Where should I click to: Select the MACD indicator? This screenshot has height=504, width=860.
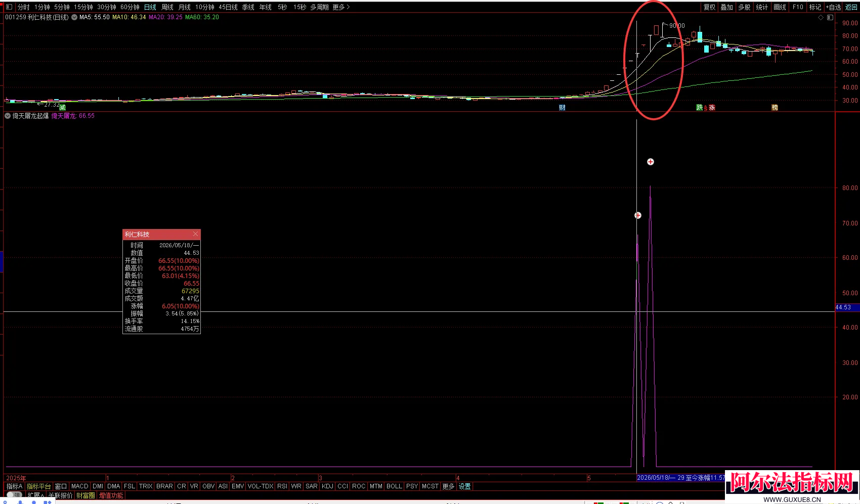point(80,486)
